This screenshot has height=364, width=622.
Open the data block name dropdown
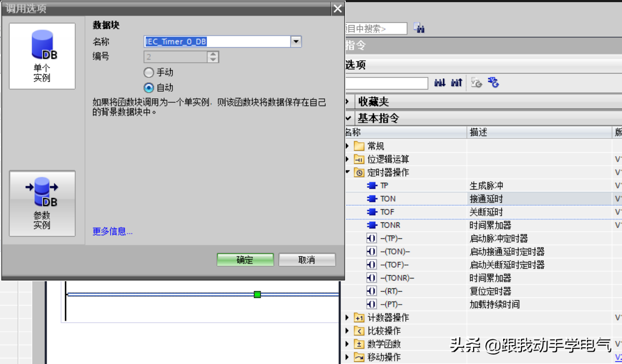pos(296,42)
